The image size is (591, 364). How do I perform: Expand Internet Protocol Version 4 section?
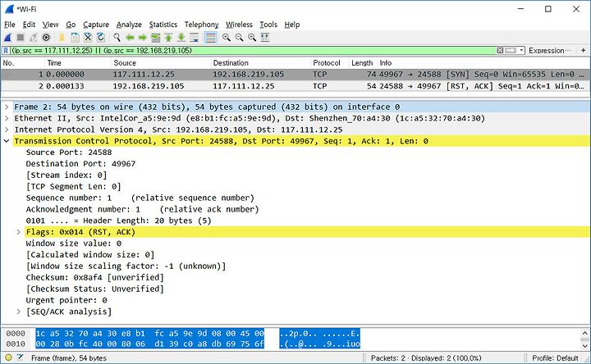pyautogui.click(x=7, y=130)
